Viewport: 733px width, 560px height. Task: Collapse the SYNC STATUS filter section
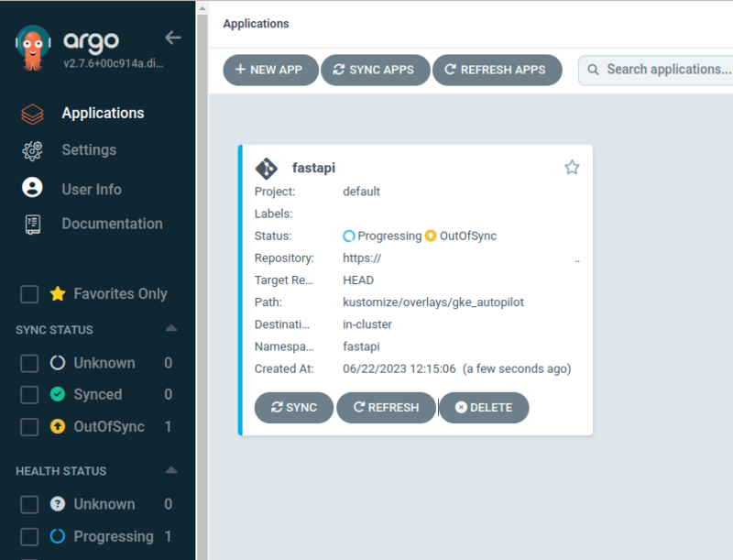171,328
